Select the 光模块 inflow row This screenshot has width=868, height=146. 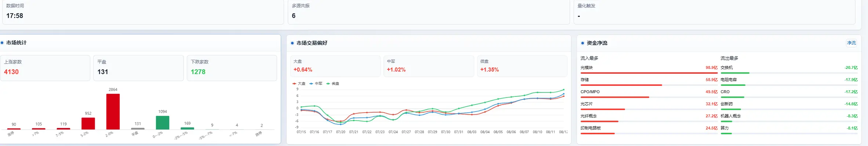(649, 69)
